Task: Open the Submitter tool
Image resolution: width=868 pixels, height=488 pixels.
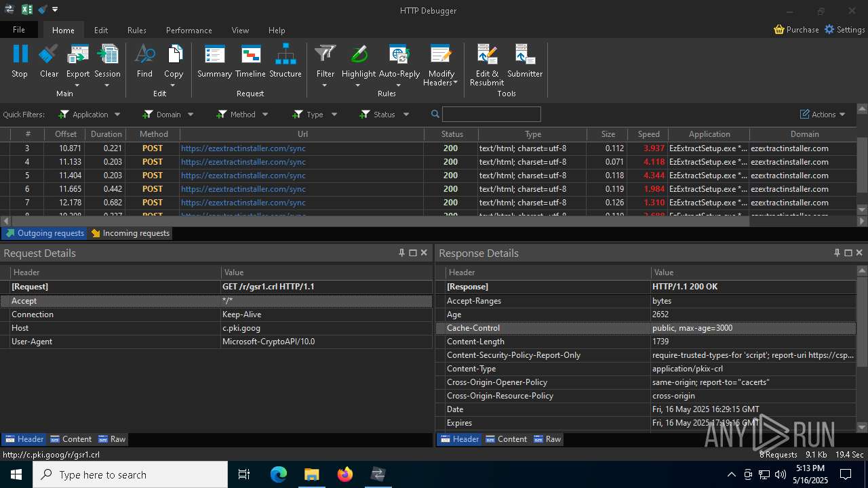Action: tap(525, 61)
